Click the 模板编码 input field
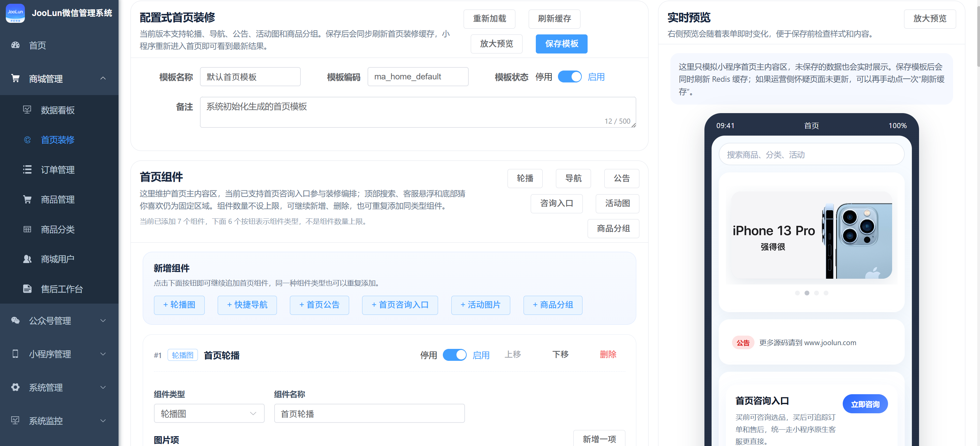This screenshot has width=980, height=446. [x=418, y=76]
